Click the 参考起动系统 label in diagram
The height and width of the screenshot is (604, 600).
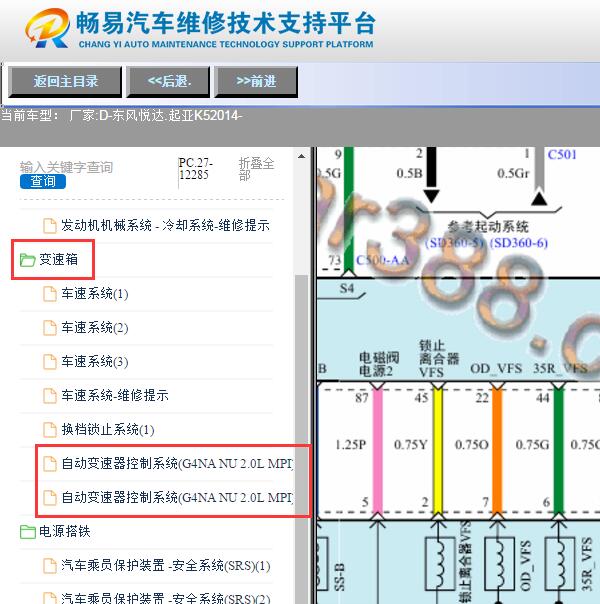(x=488, y=226)
